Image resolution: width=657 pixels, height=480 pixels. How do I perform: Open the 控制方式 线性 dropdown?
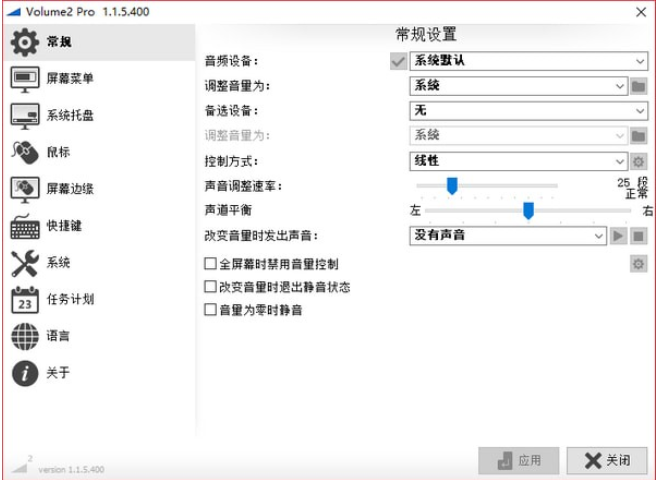click(518, 161)
